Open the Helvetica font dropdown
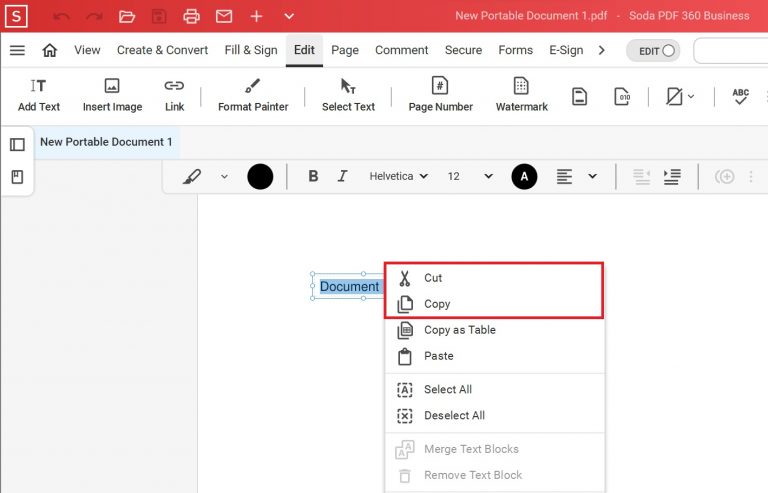 398,176
